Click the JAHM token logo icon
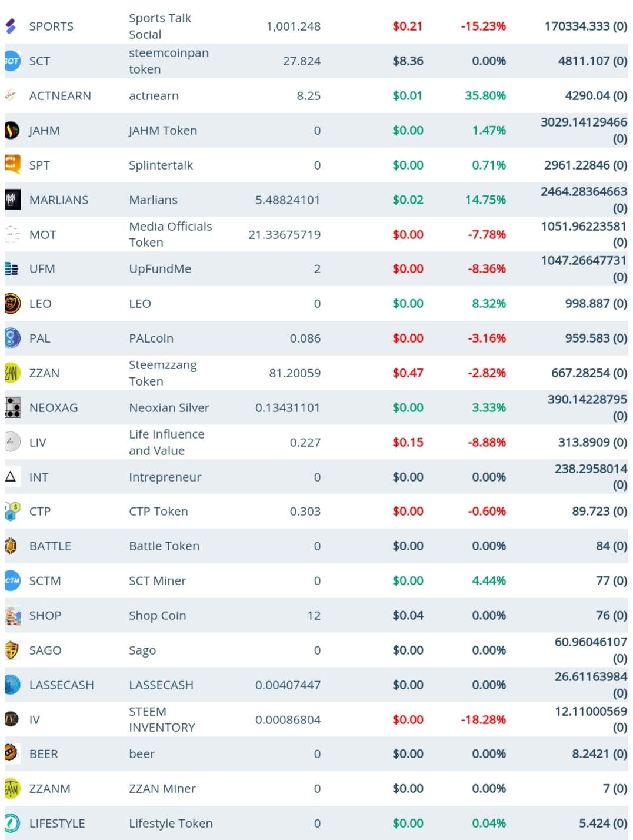633x840 pixels. (x=12, y=130)
